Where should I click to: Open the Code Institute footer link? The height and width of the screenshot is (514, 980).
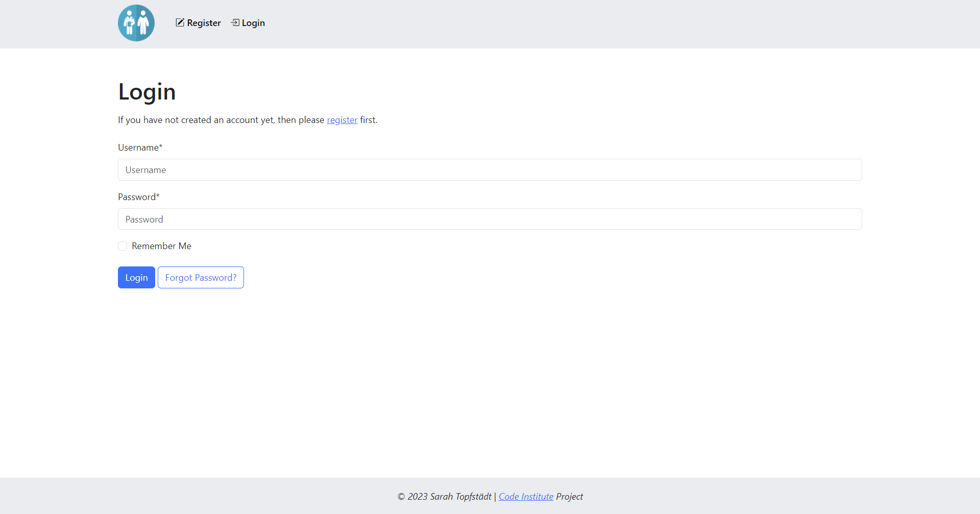click(x=526, y=496)
